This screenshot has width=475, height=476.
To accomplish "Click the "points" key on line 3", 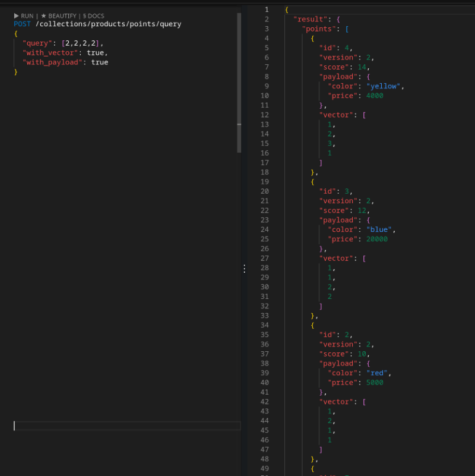I will click(x=321, y=29).
